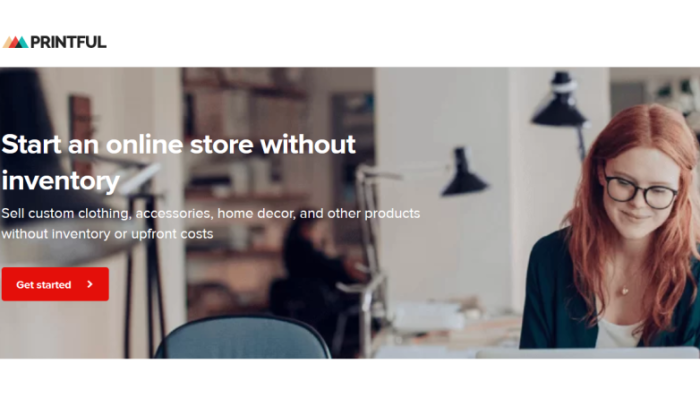Click the blank white area below the hero banner
Image resolution: width=700 pixels, height=420 pixels.
point(350,389)
